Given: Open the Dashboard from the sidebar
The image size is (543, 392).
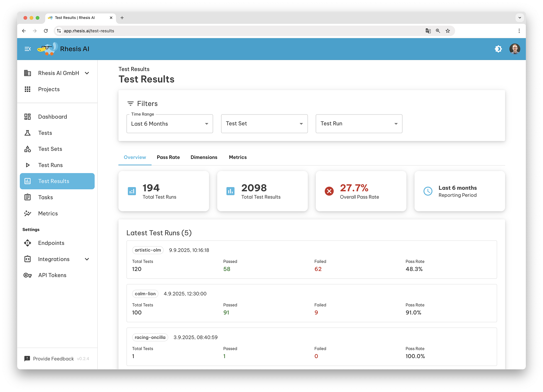Looking at the screenshot, I should click(52, 116).
